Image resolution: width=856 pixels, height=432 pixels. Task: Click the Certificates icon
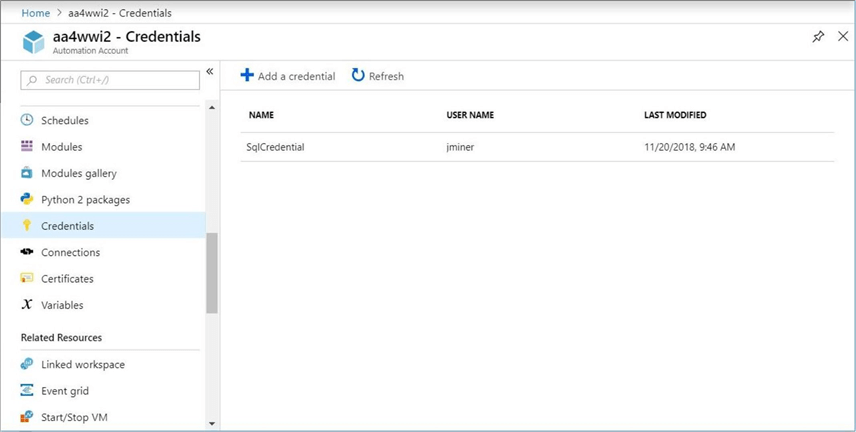click(27, 278)
